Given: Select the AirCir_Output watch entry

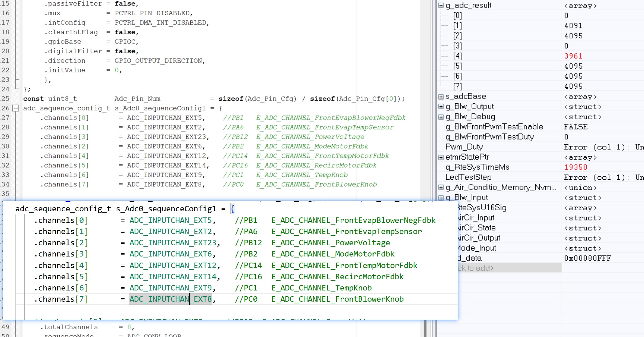Looking at the screenshot, I should (479, 238).
